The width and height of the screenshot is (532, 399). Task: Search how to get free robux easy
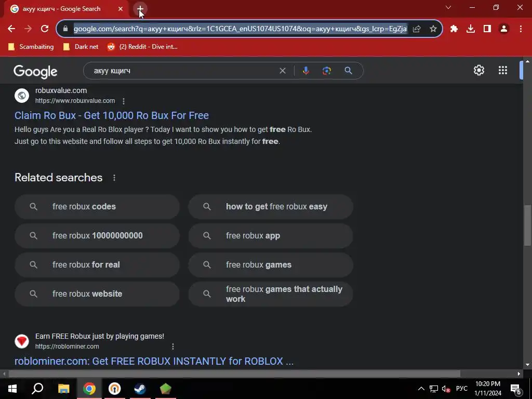point(271,207)
